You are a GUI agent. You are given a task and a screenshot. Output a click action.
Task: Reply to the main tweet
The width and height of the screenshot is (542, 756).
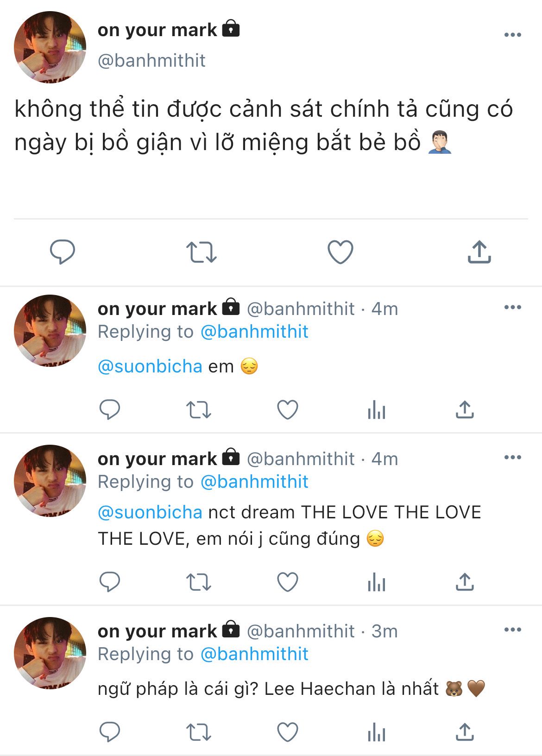pos(63,252)
